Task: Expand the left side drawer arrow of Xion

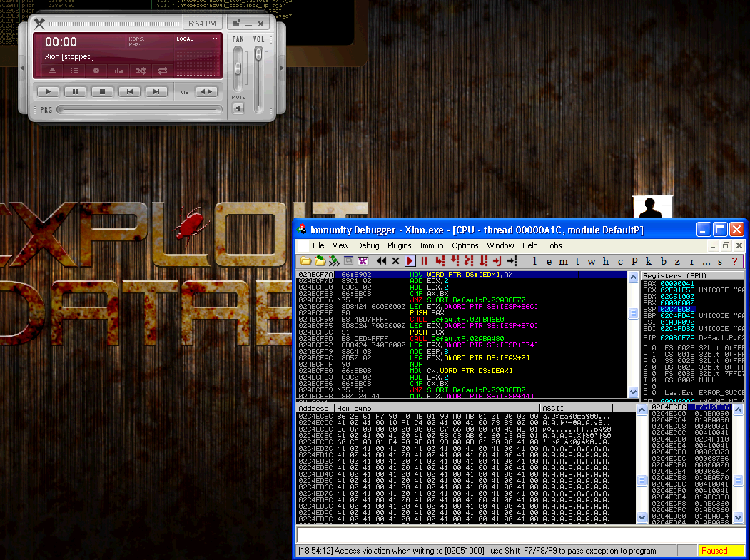Action: [x=22, y=68]
